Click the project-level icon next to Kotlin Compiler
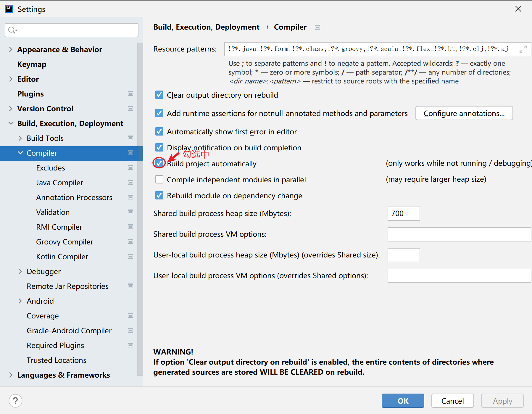532x414 pixels. 130,257
